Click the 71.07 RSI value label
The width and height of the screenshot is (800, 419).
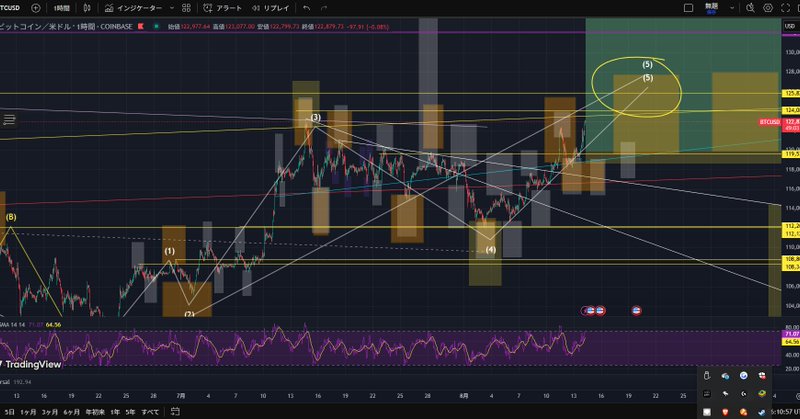point(791,334)
